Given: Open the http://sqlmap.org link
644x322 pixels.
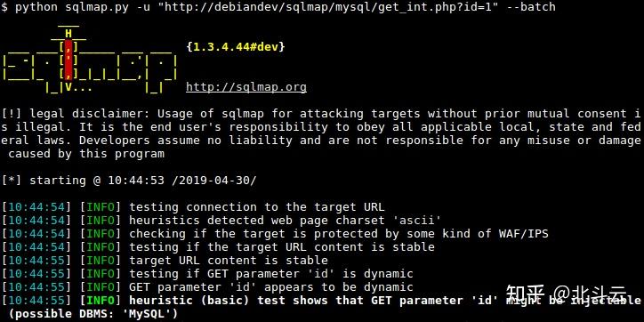Looking at the screenshot, I should click(x=246, y=87).
